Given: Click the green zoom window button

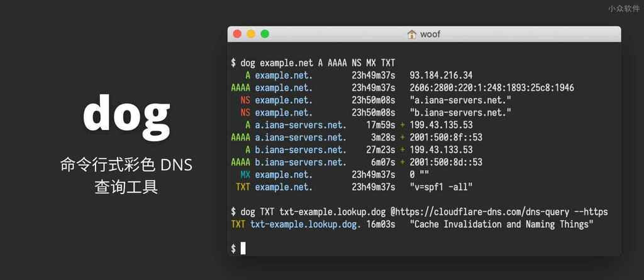Looking at the screenshot, I should click(x=265, y=34).
